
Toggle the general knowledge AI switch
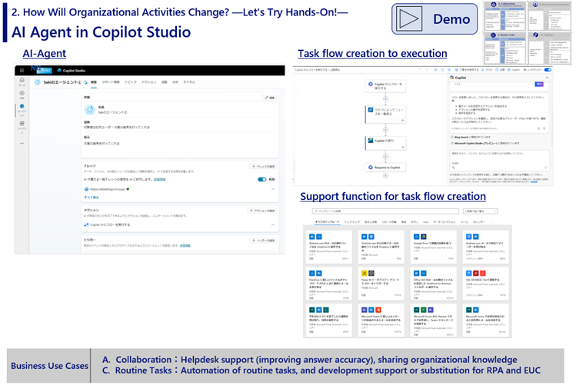[x=262, y=180]
